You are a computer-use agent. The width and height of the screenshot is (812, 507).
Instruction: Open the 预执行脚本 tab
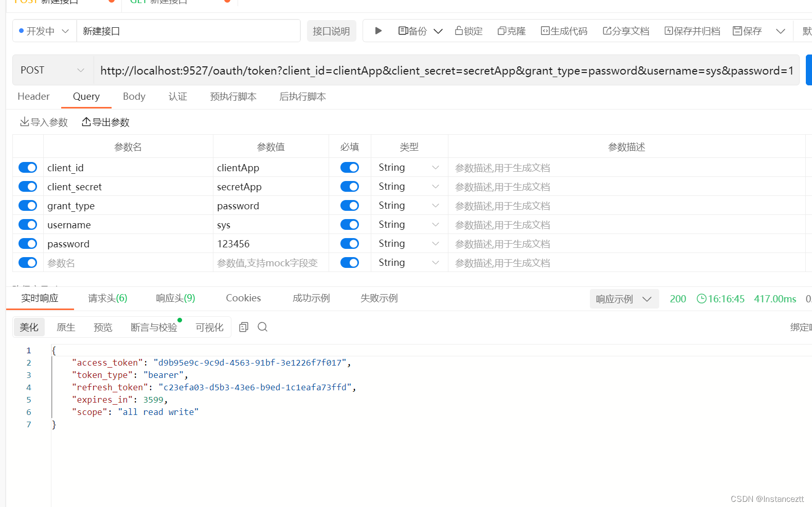(233, 97)
